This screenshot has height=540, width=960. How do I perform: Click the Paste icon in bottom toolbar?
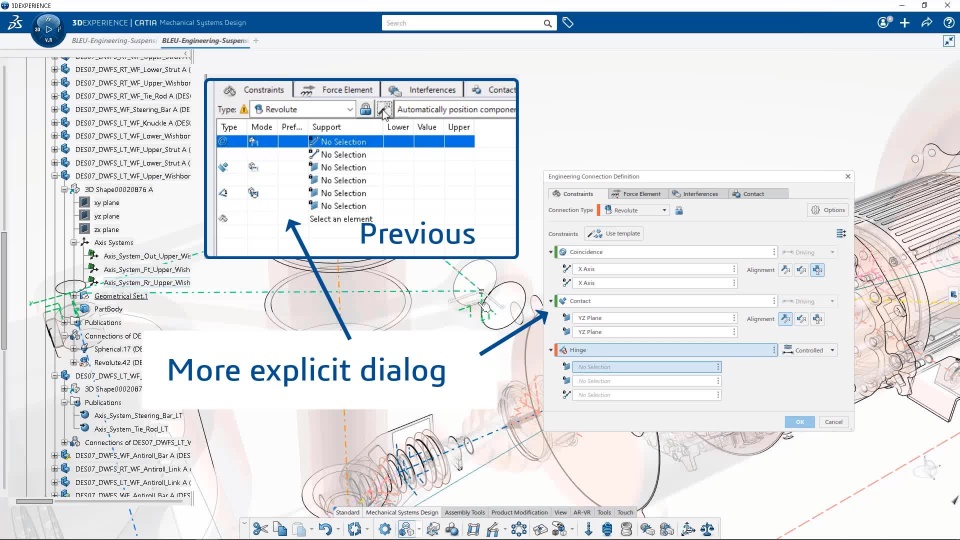tap(299, 529)
